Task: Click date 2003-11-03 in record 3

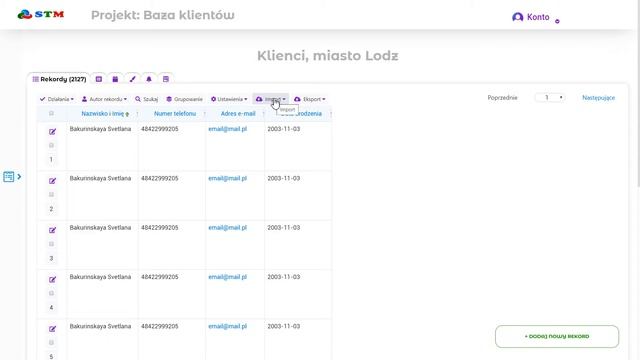Action: coord(284,228)
